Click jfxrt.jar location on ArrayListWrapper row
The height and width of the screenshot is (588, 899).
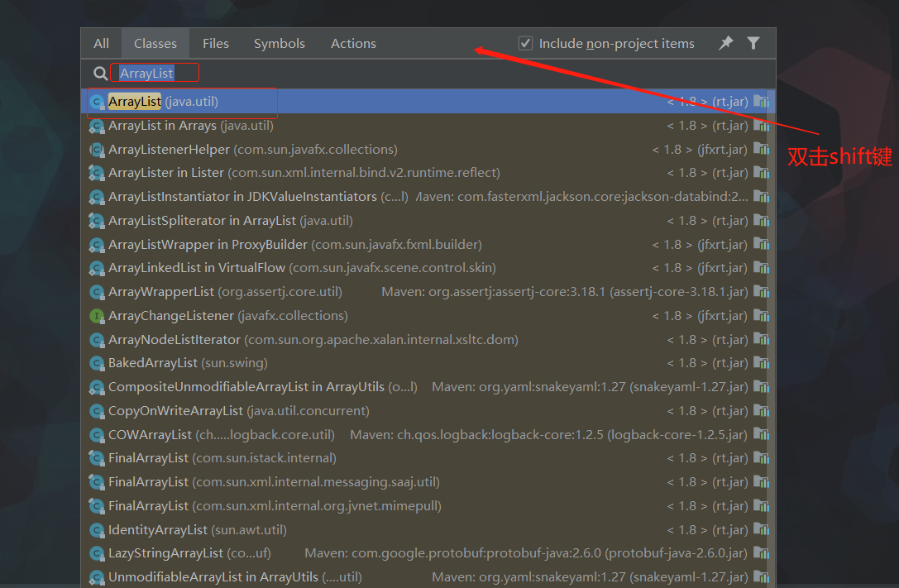(700, 245)
